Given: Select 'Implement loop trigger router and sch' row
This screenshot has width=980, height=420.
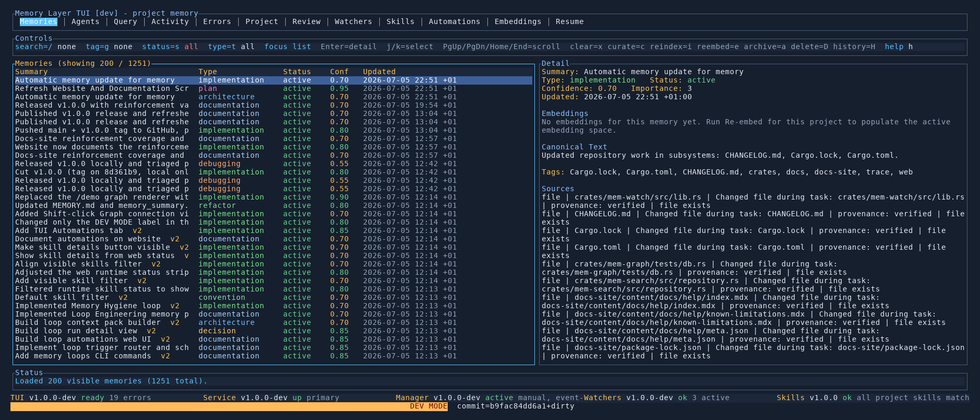Looking at the screenshot, I should coord(273,347).
